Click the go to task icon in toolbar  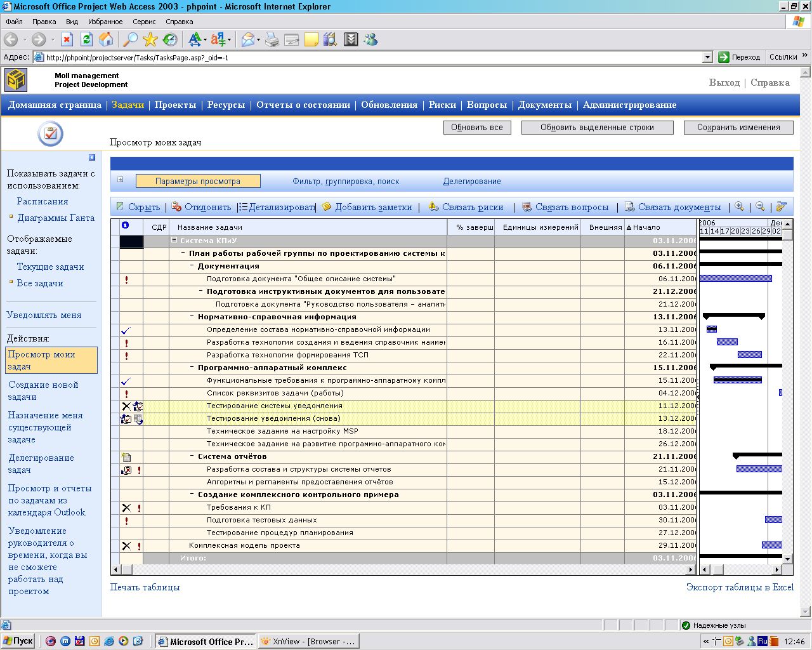point(781,207)
